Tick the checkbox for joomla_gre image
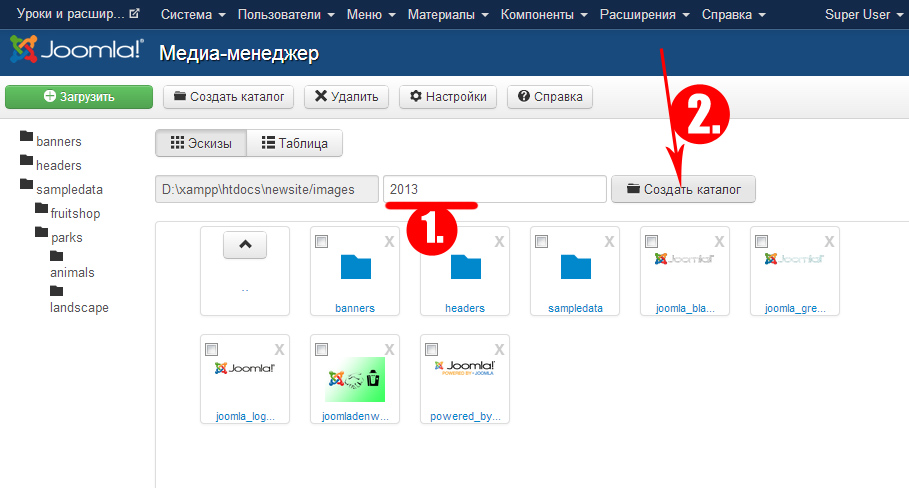This screenshot has width=909, height=488. [761, 242]
